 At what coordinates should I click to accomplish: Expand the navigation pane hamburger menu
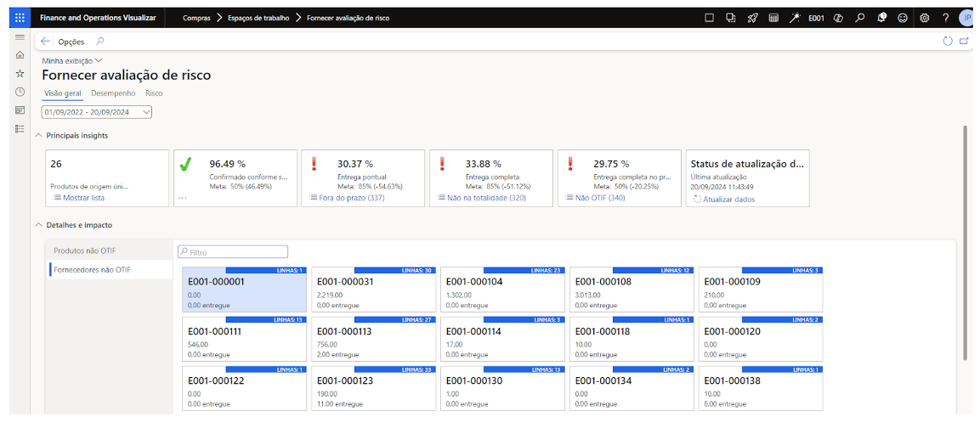pyautogui.click(x=20, y=38)
